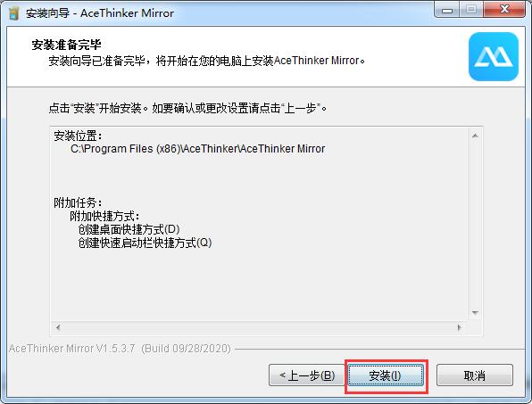The image size is (532, 404).
Task: Click the summary box scroll-down arrow
Action: (475, 312)
